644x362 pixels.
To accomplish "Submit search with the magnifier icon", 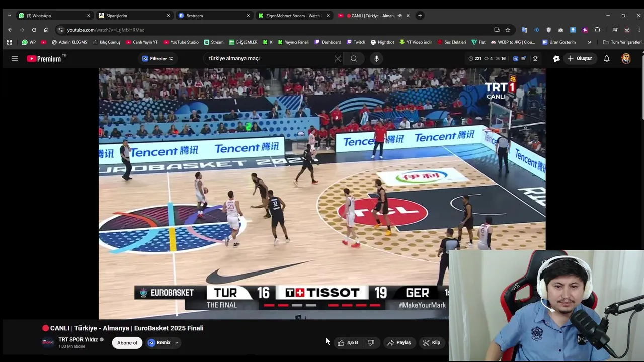I will click(354, 59).
